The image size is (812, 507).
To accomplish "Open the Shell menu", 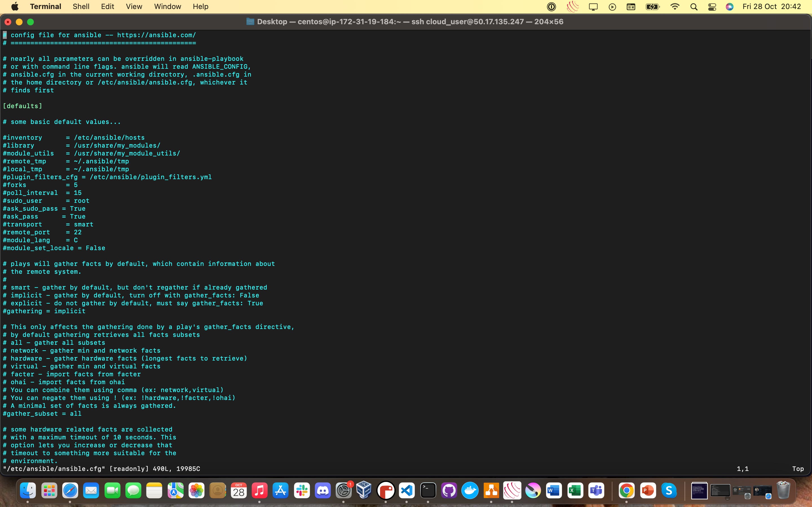I will coord(81,6).
